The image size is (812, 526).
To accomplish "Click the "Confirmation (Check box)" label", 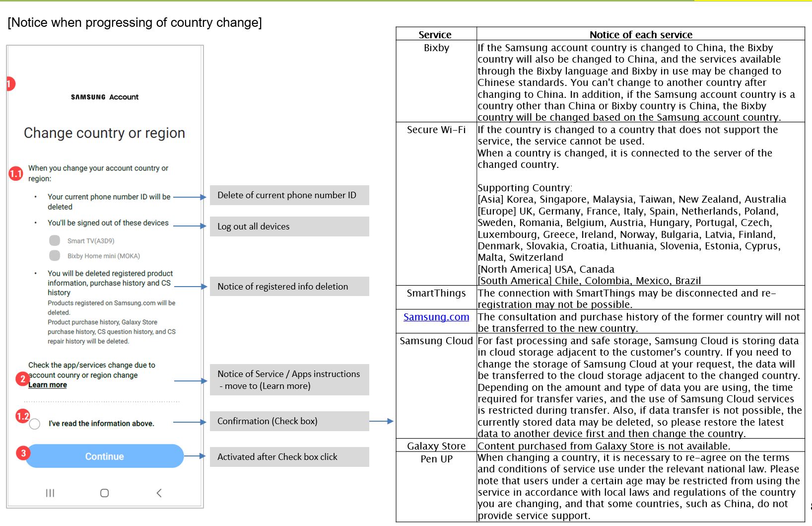I will (289, 421).
